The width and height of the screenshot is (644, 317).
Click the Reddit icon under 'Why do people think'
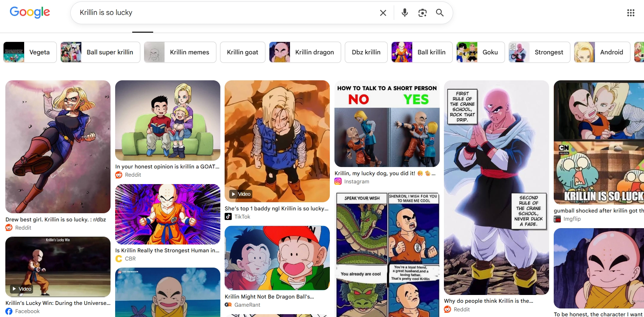tap(447, 310)
